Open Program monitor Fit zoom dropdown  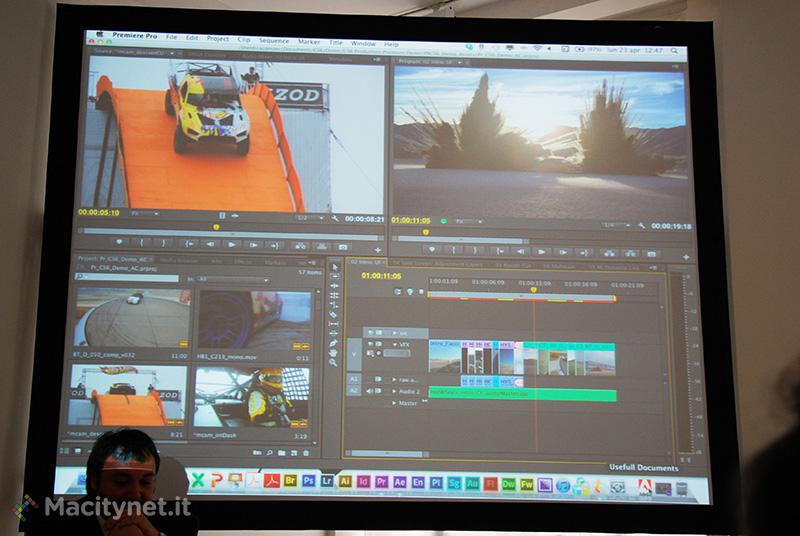[x=469, y=221]
